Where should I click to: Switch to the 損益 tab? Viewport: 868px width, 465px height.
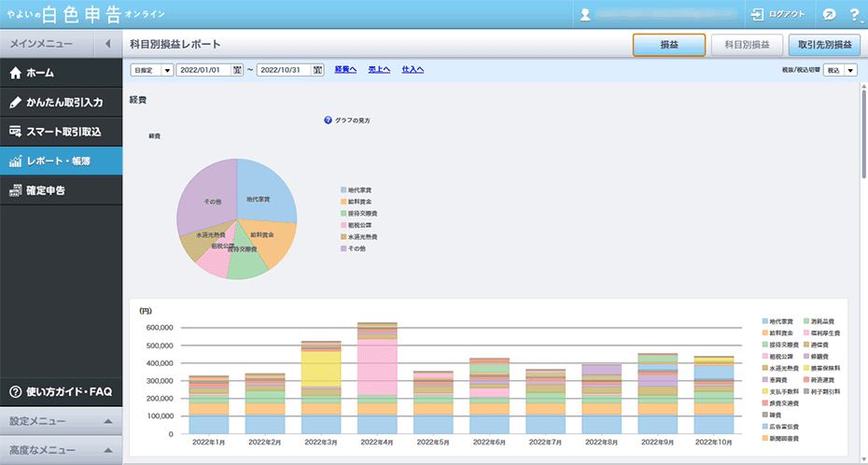tap(669, 45)
